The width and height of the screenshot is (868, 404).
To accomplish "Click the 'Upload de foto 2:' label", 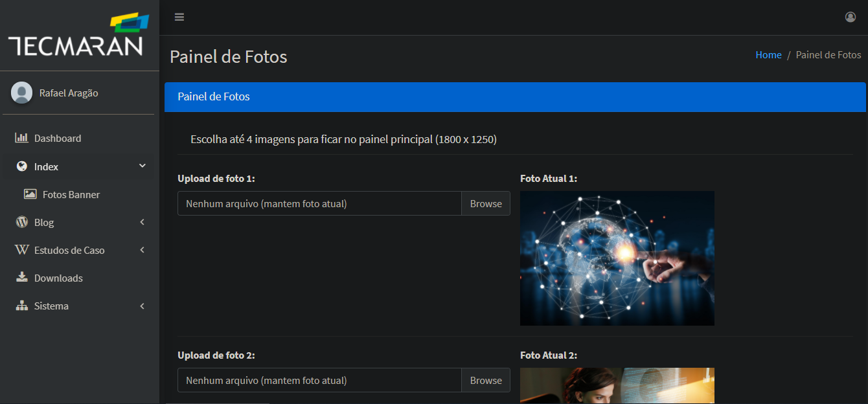I will [216, 355].
